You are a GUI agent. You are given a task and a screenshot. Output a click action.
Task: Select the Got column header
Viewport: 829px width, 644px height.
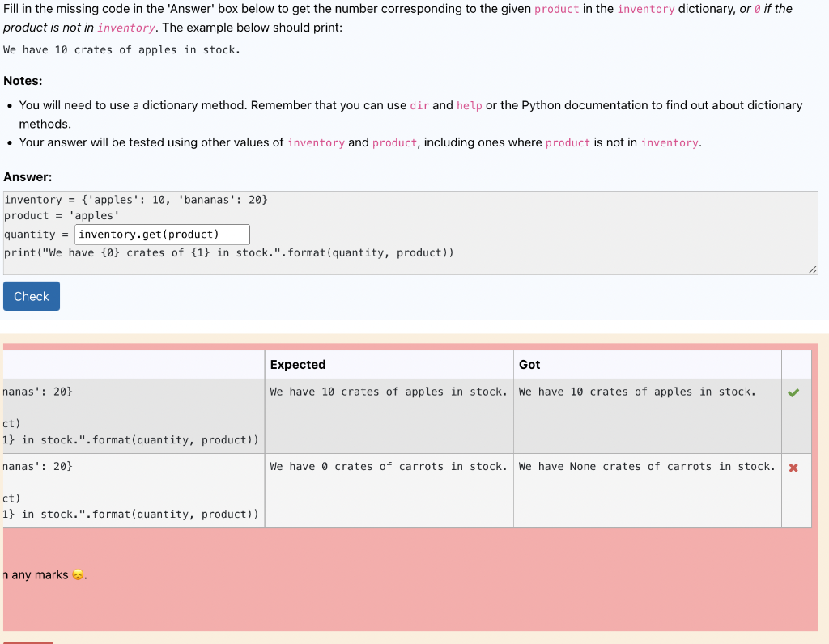pyautogui.click(x=530, y=364)
